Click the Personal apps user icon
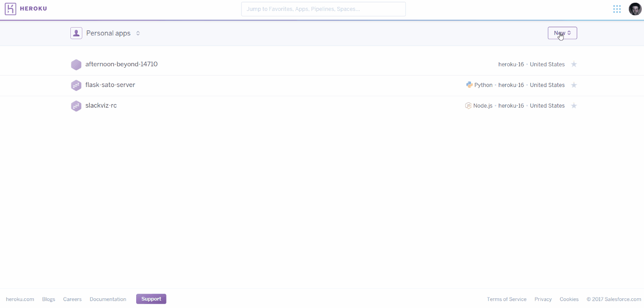The height and width of the screenshot is (308, 644). [76, 33]
